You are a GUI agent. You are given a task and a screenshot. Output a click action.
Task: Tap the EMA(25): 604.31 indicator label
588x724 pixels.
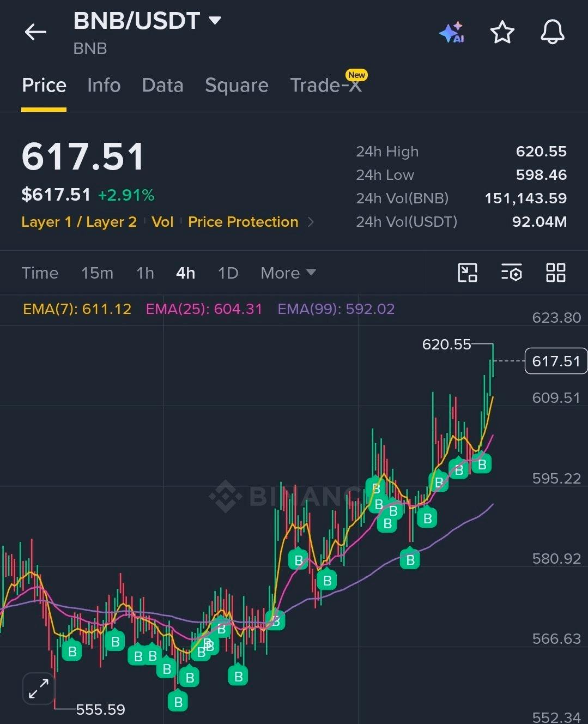point(204,309)
